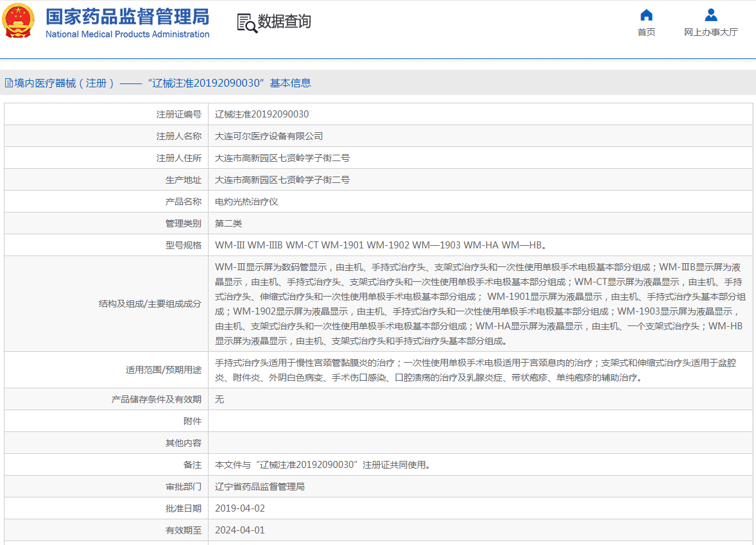Select the expiry date 2024-04-01
Viewport: 756px width, 545px height.
tap(240, 530)
